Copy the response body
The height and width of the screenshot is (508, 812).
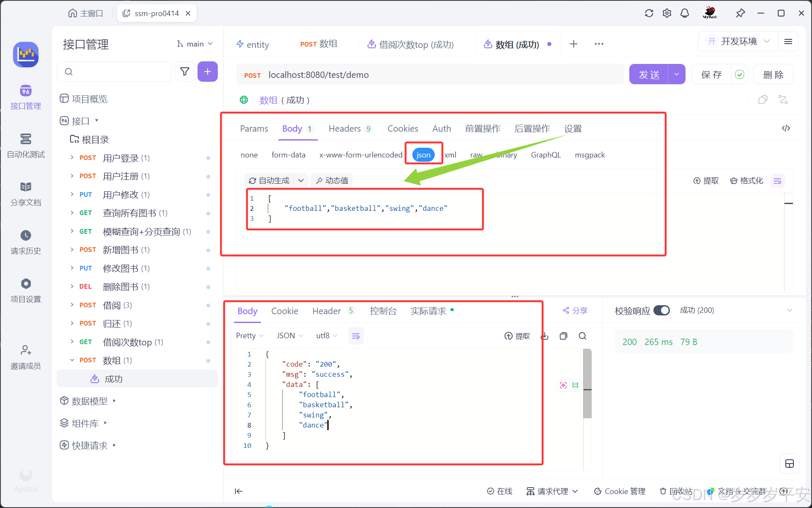pos(563,336)
